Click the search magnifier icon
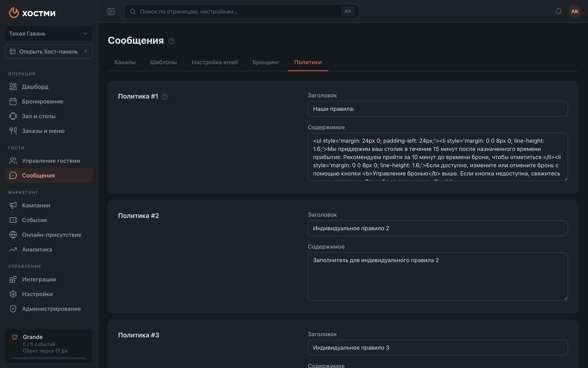588x368 pixels. (133, 11)
